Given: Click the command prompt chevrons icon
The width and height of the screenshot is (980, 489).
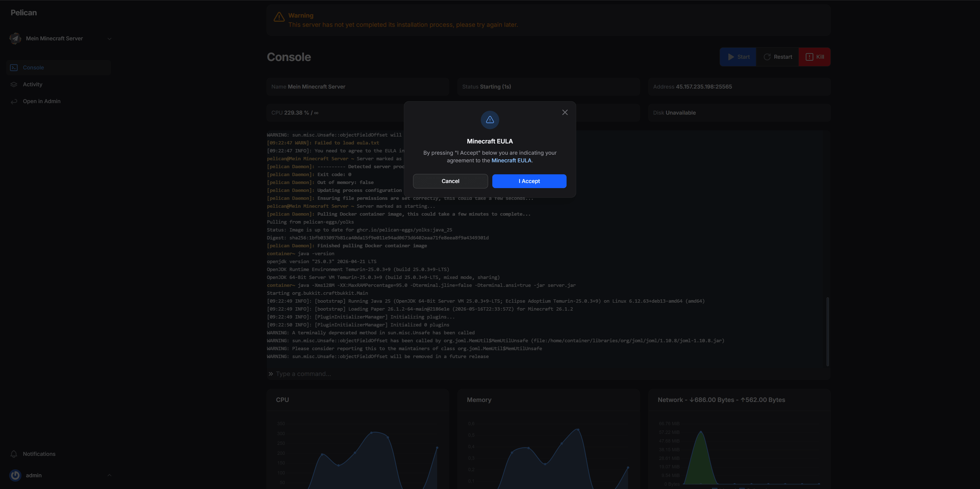Looking at the screenshot, I should [271, 374].
